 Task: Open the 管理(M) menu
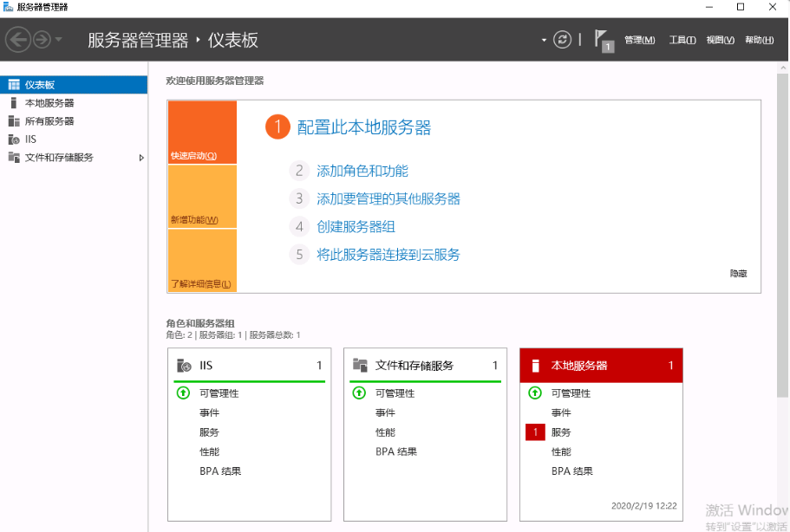pos(639,40)
